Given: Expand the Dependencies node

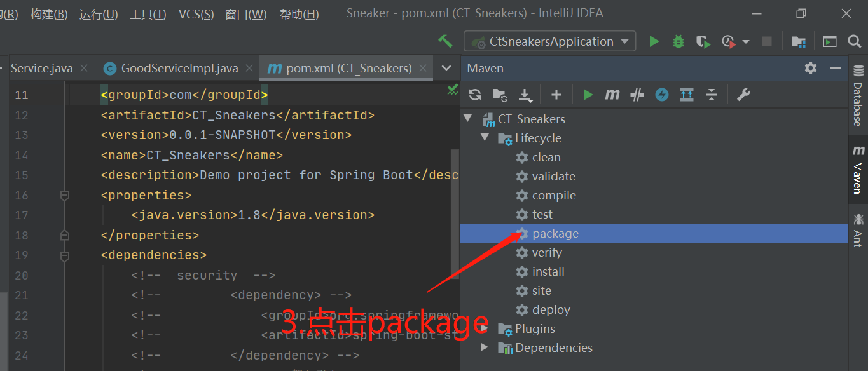Looking at the screenshot, I should tap(485, 347).
